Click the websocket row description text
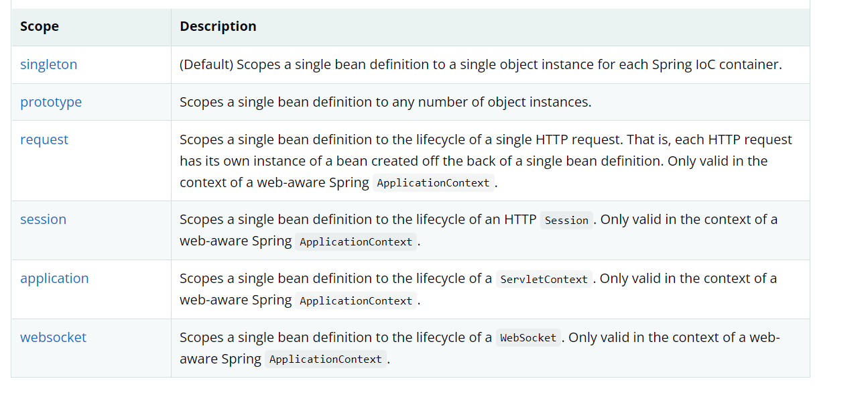The image size is (868, 395). tap(336, 337)
